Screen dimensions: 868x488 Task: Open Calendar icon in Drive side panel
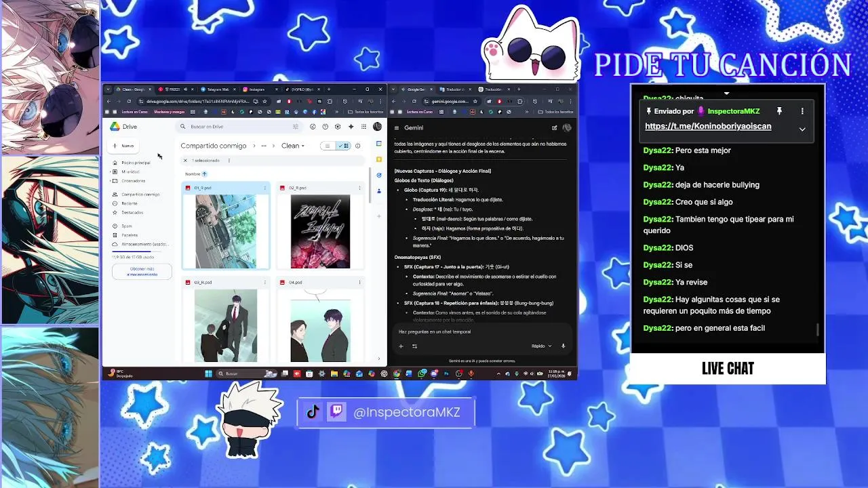pos(379,144)
